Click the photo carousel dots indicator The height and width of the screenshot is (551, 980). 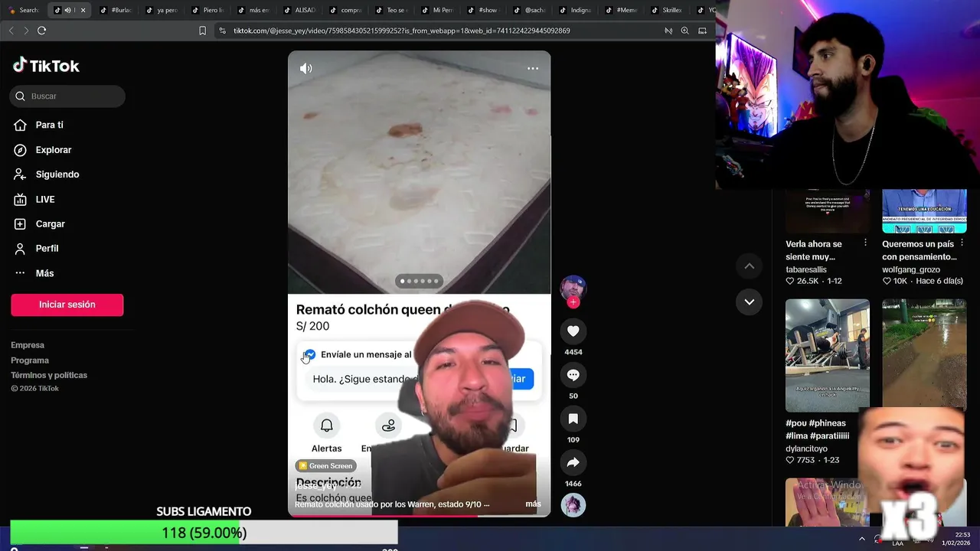[419, 281]
